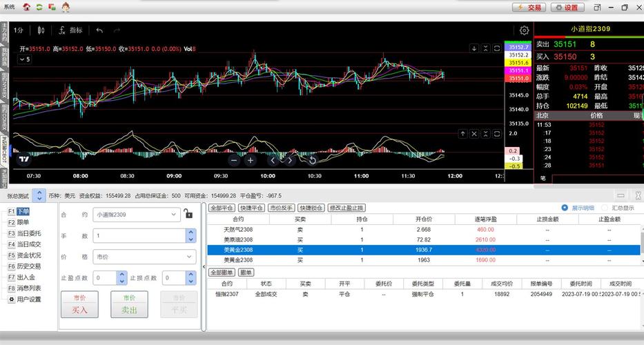Click the redo arrow in chart toolbar
This screenshot has height=345, width=644.
click(117, 30)
